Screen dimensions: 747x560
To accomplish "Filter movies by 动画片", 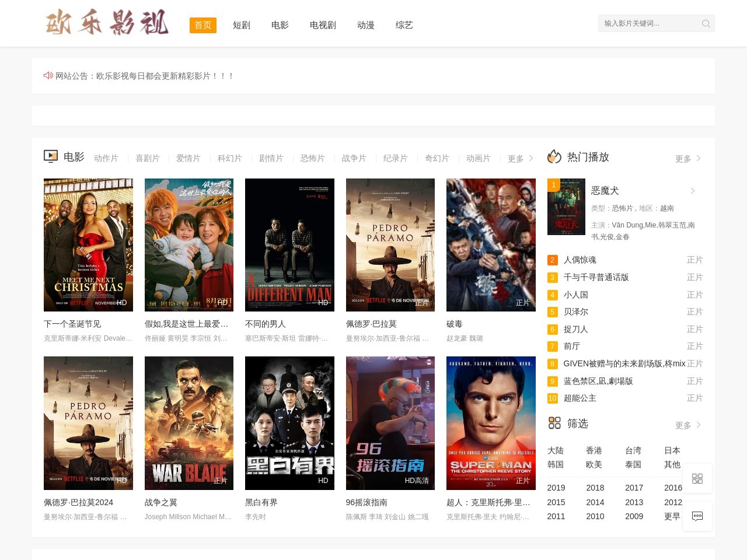I will pyautogui.click(x=479, y=159).
